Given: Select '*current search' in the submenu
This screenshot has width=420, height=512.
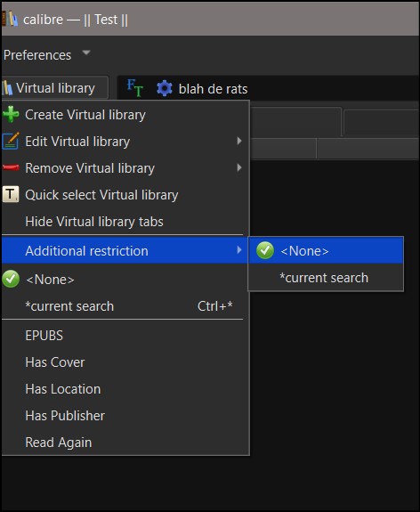Looking at the screenshot, I should [326, 278].
